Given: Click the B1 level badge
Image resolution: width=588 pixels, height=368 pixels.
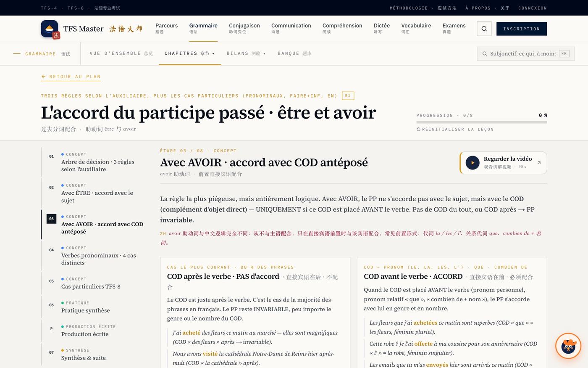Looking at the screenshot, I should (x=348, y=96).
